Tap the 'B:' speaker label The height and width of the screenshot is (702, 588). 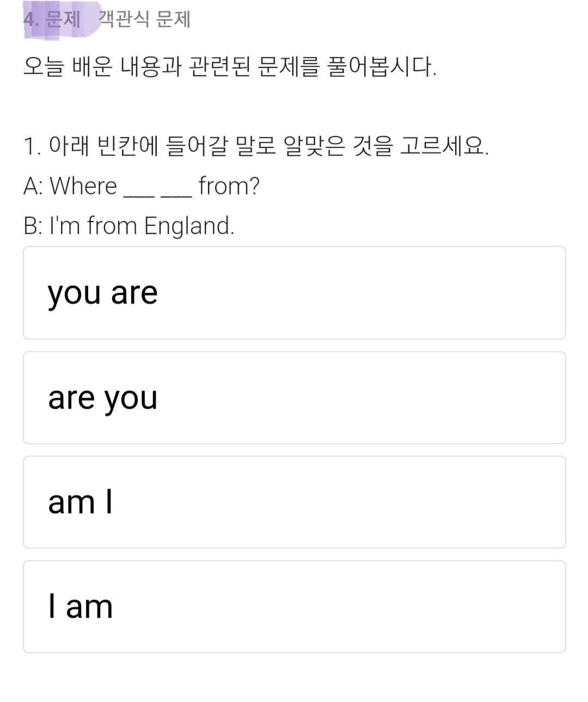pos(33,225)
